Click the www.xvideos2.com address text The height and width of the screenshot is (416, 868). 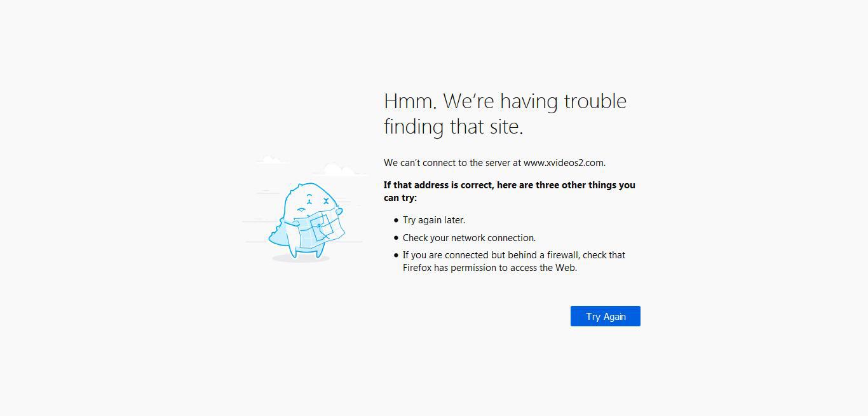pyautogui.click(x=563, y=162)
